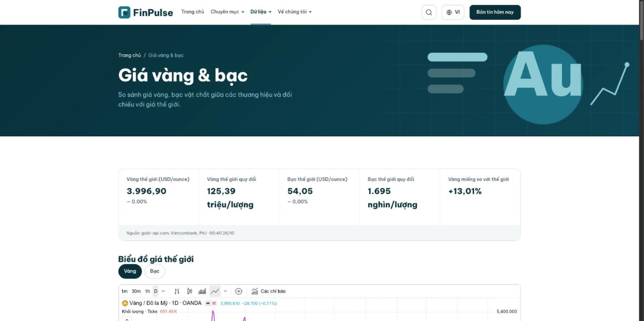The image size is (644, 321).
Task: Click the 54,05 silver price value
Action: (300, 191)
